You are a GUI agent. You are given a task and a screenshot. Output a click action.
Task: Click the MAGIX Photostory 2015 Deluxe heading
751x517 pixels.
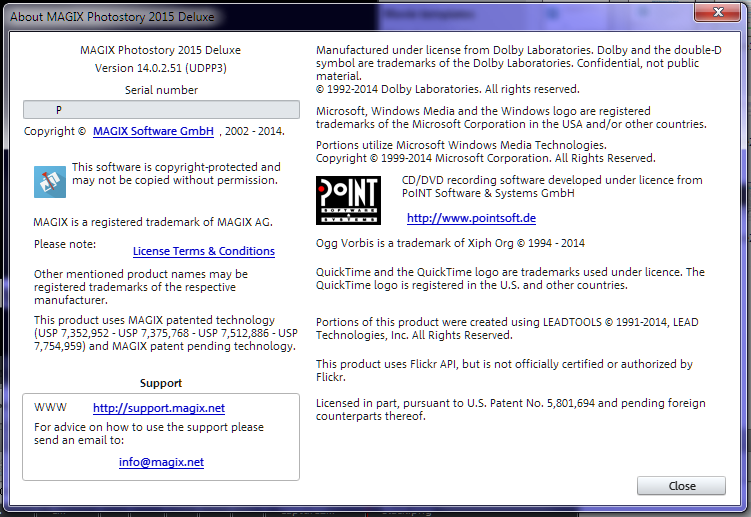click(x=160, y=50)
